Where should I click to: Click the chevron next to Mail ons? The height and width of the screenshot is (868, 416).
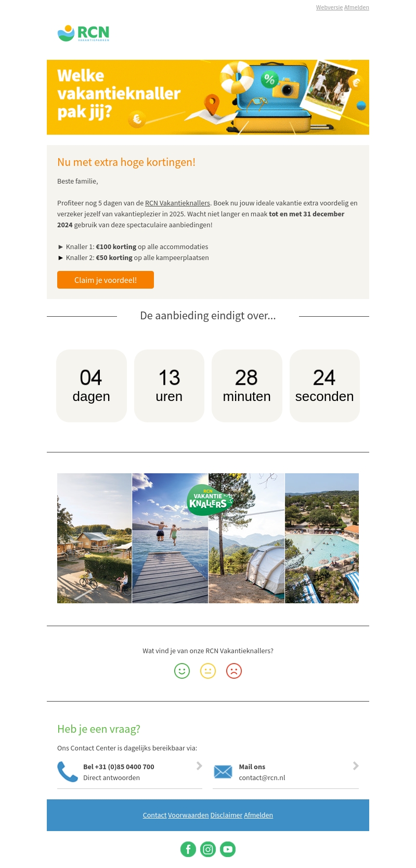356,766
